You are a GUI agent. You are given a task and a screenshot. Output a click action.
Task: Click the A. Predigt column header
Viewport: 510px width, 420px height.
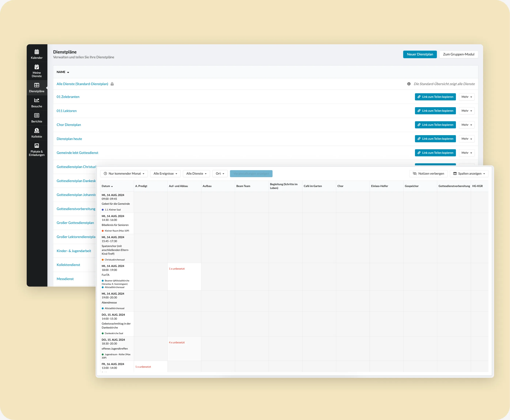[141, 186]
